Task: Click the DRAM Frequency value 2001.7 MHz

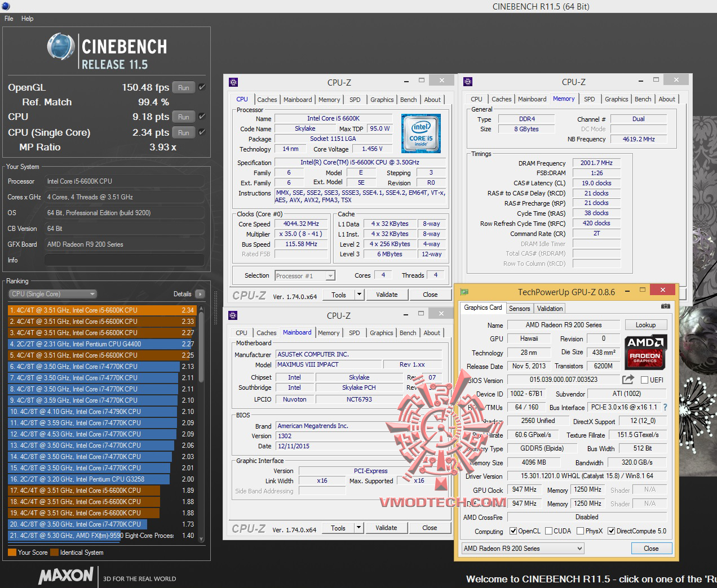Action: pos(596,163)
